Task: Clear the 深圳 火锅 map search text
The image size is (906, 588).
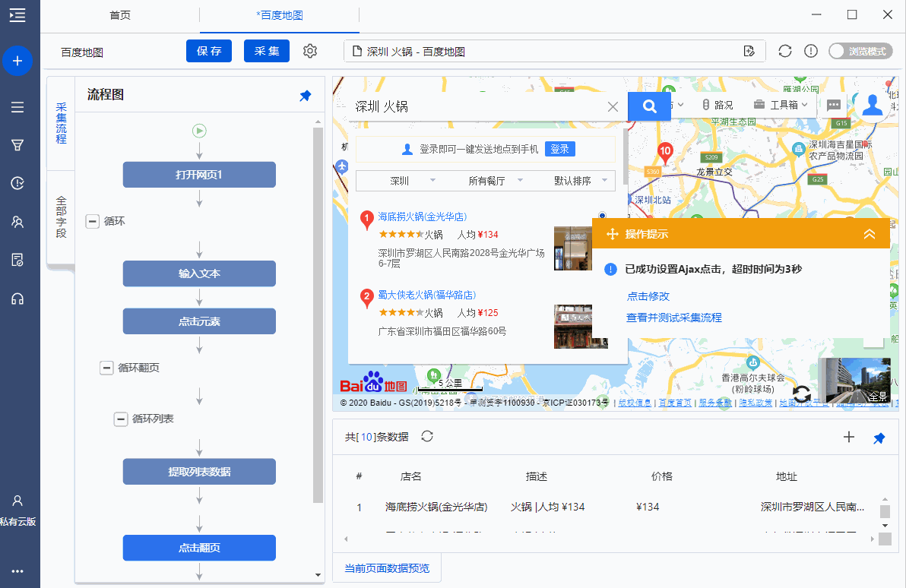Action: [x=613, y=107]
